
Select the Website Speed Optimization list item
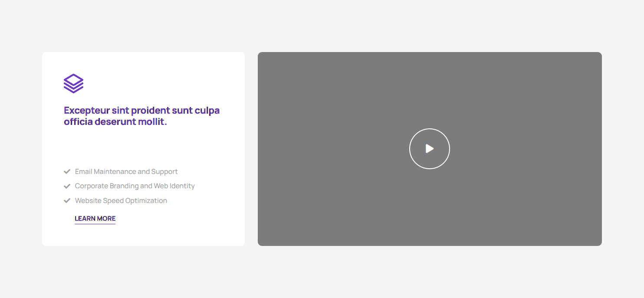[x=121, y=201]
